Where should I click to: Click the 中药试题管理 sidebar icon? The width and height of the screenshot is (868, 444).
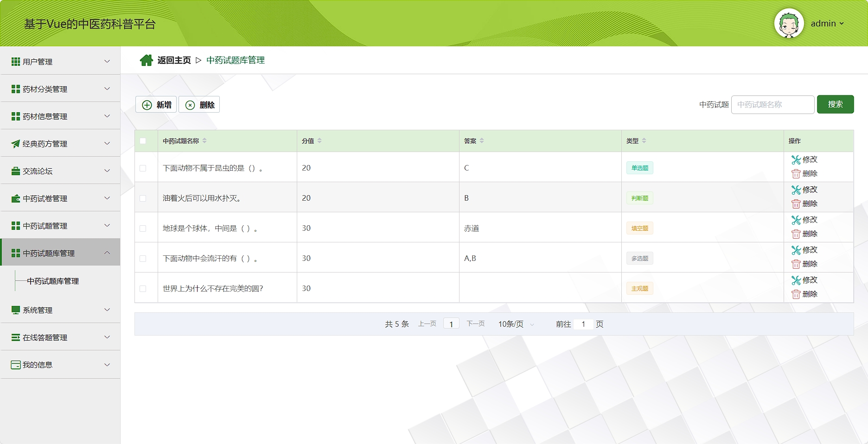[16, 226]
